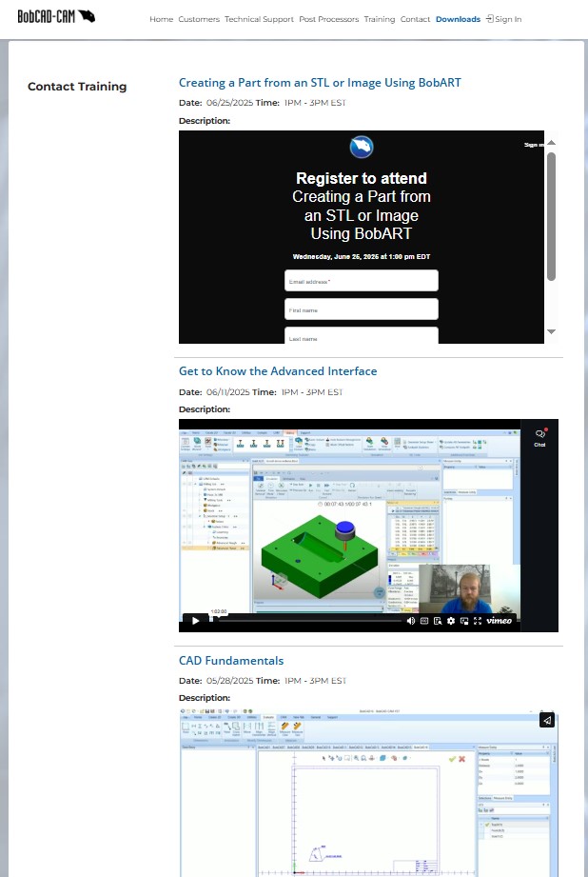Toggle picture-in-picture on the Vimeo video
The height and width of the screenshot is (877, 588).
tap(464, 621)
